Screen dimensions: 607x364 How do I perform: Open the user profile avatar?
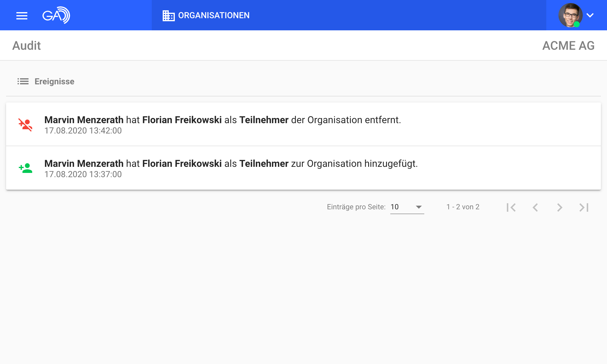(x=570, y=15)
